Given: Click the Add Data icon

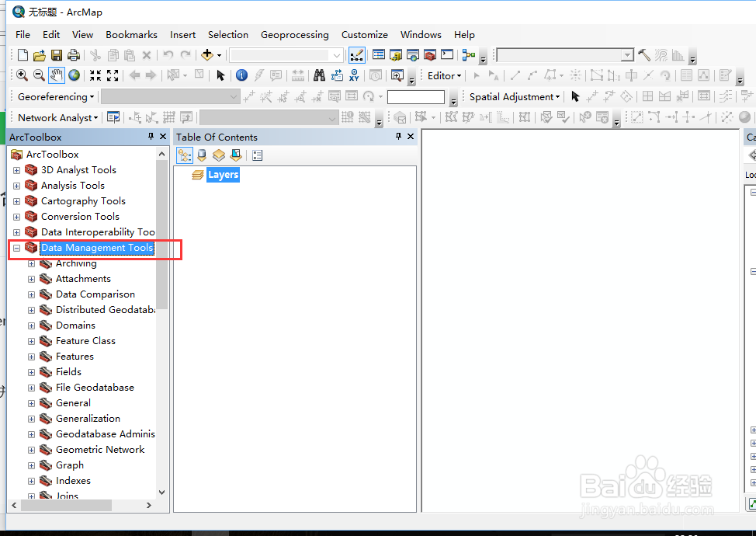Looking at the screenshot, I should [x=207, y=55].
